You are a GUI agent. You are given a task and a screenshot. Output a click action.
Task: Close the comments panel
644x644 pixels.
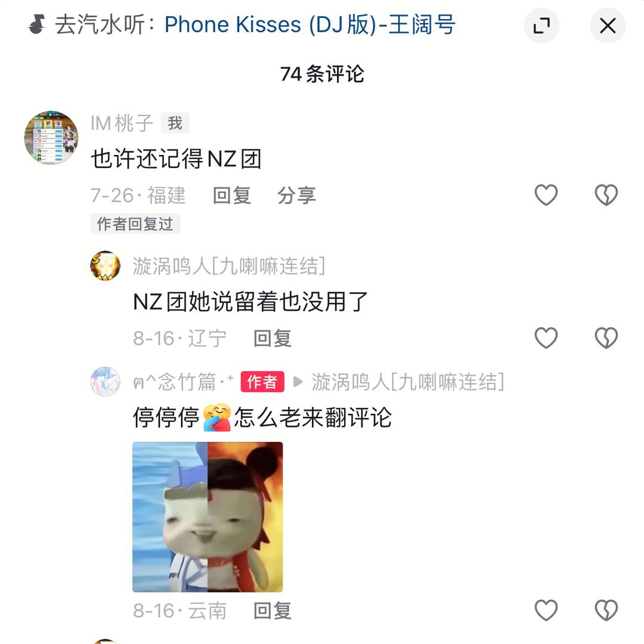(608, 26)
